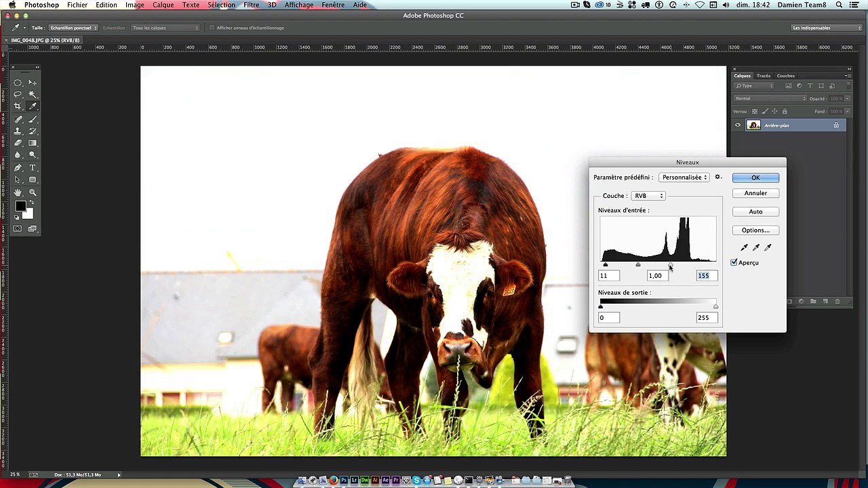Select the History Brush tool
Image resolution: width=868 pixels, height=488 pixels.
(33, 131)
